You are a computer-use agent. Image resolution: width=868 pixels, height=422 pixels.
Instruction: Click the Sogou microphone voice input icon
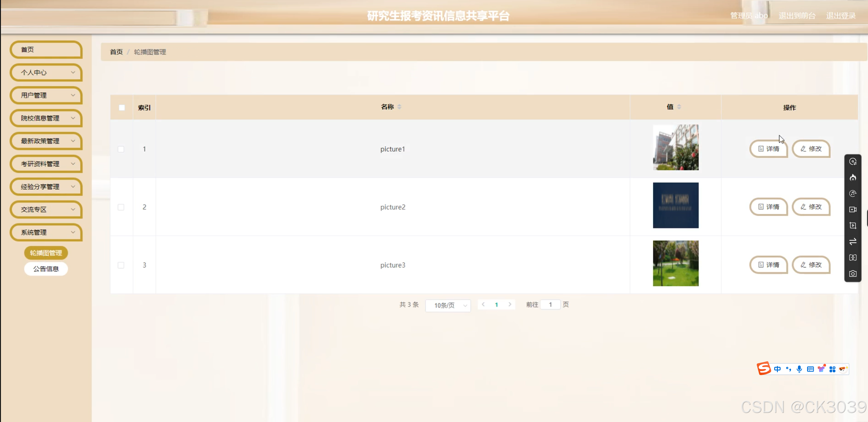(x=799, y=369)
